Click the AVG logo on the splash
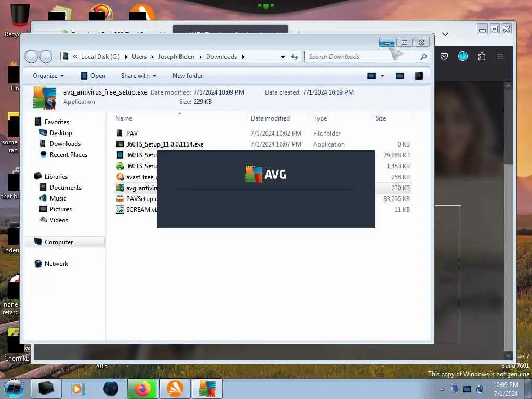 click(265, 174)
